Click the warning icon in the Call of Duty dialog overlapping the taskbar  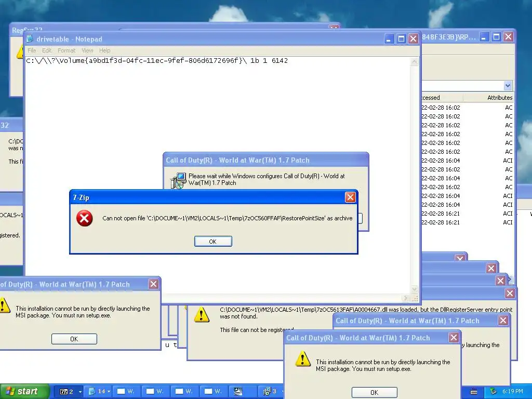click(x=303, y=359)
